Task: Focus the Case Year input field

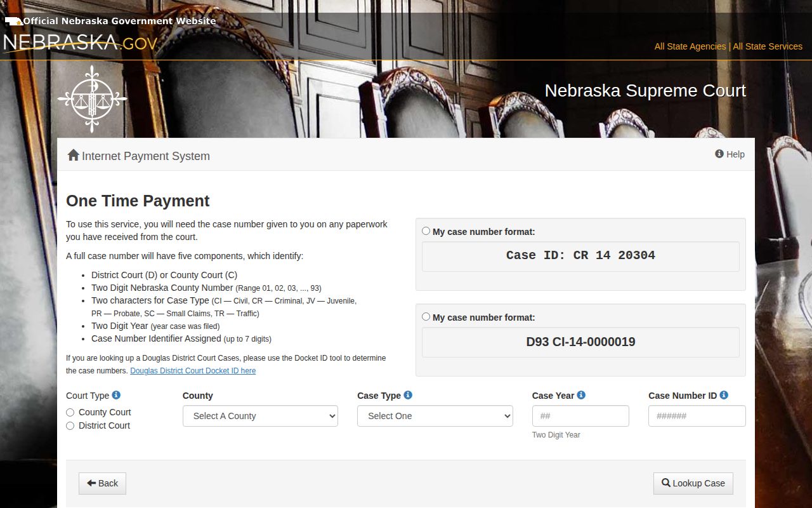Action: pos(580,416)
